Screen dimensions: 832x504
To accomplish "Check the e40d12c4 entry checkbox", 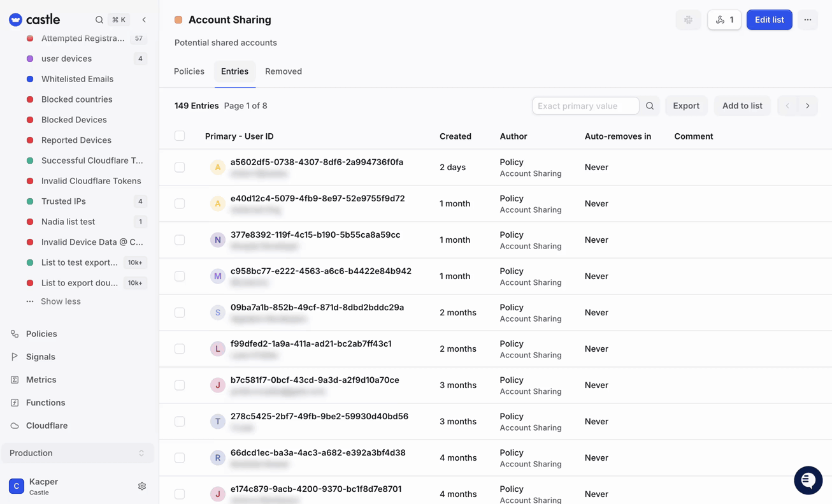I will pyautogui.click(x=180, y=203).
